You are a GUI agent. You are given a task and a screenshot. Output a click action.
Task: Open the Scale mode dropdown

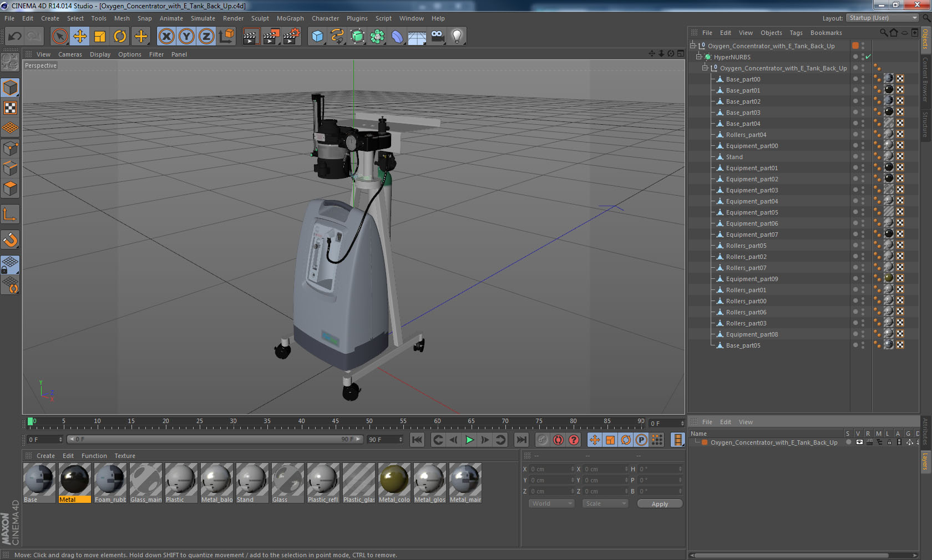(605, 503)
